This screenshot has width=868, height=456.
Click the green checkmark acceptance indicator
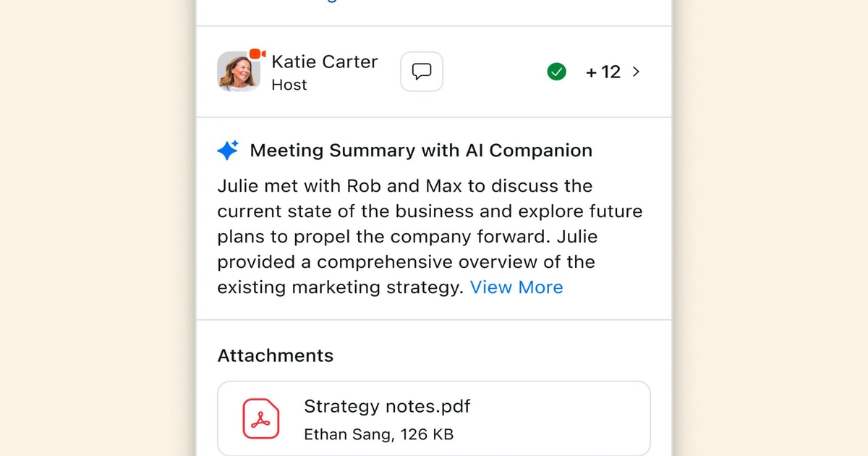coord(556,72)
